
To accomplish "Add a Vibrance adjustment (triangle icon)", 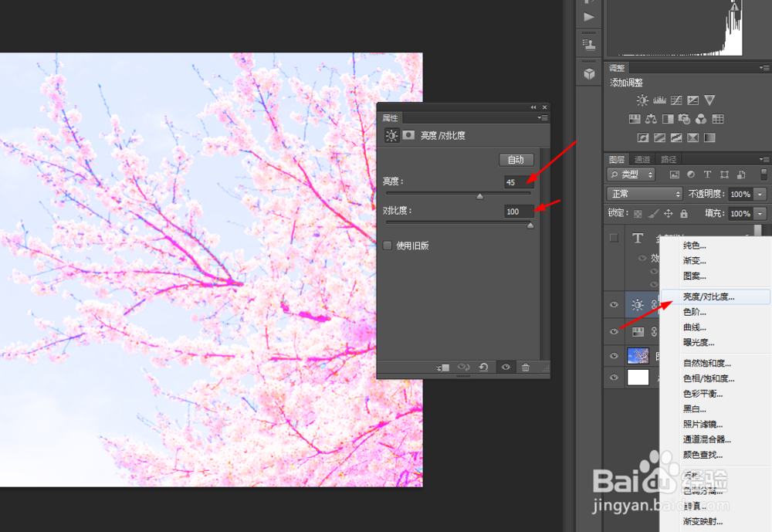I will tap(709, 100).
